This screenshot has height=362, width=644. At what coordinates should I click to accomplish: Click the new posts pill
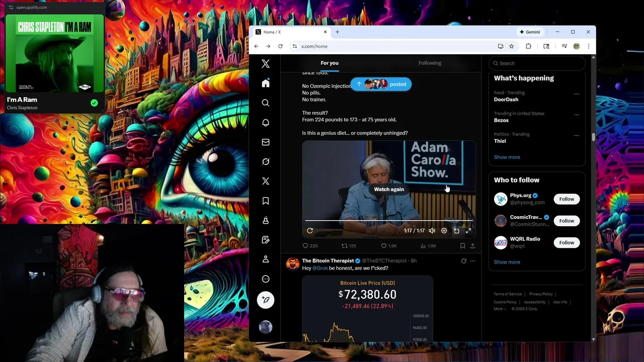[x=381, y=84]
